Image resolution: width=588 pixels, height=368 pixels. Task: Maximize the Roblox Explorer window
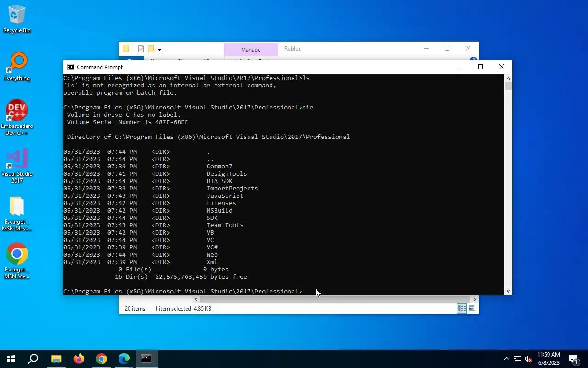click(447, 49)
